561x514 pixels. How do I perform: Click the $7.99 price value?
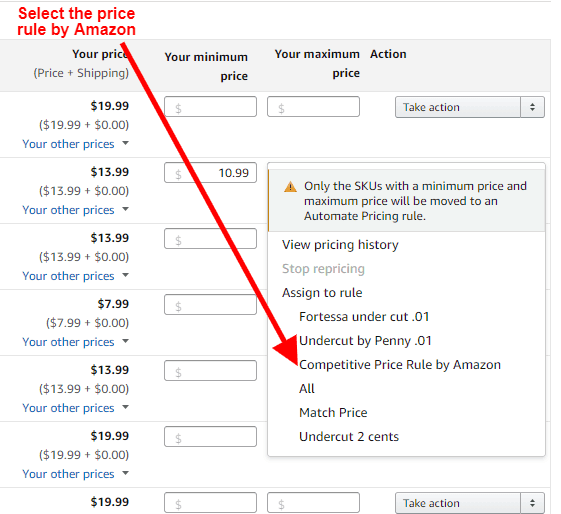point(113,304)
